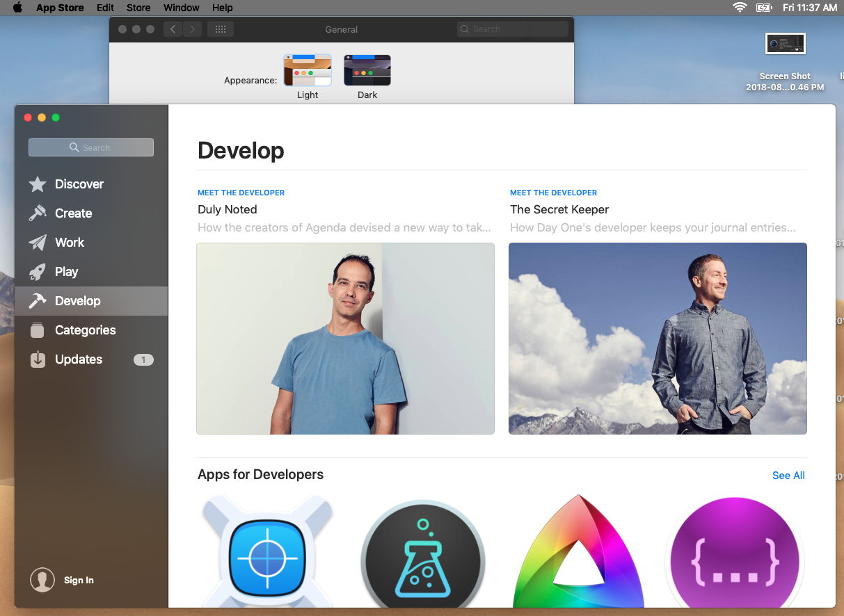Click the Updates badge showing 1

143,359
